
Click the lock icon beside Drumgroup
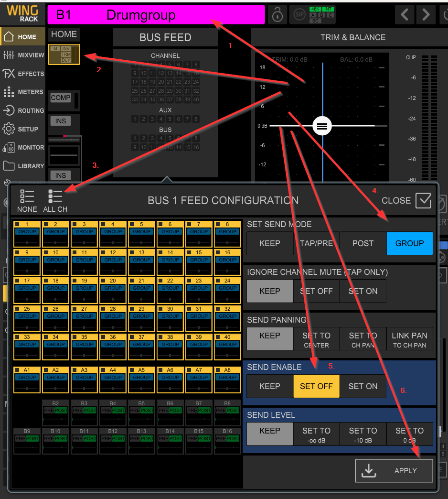pos(277,15)
